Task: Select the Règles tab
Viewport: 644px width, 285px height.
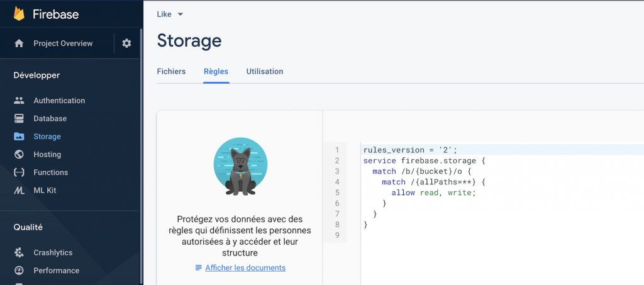Action: pyautogui.click(x=216, y=72)
